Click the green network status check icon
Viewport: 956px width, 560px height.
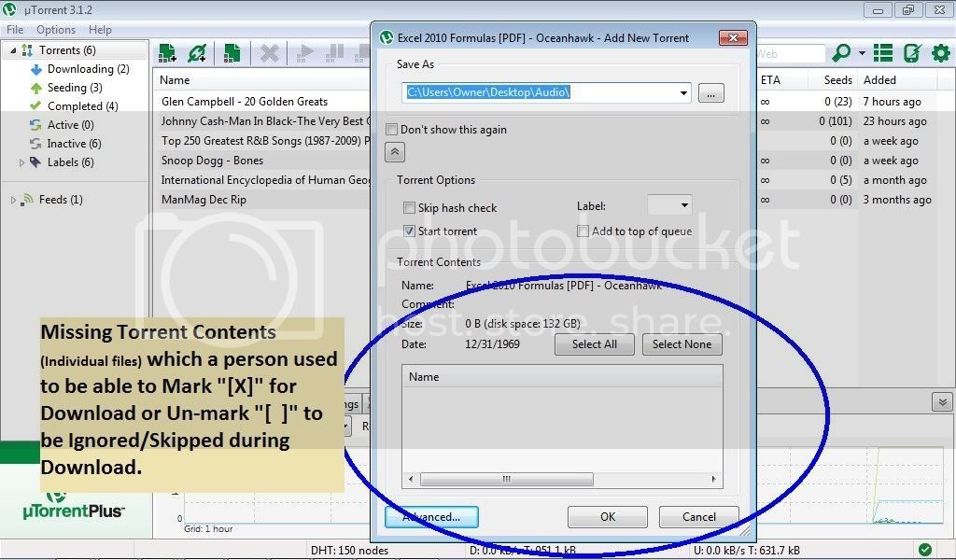[x=925, y=550]
